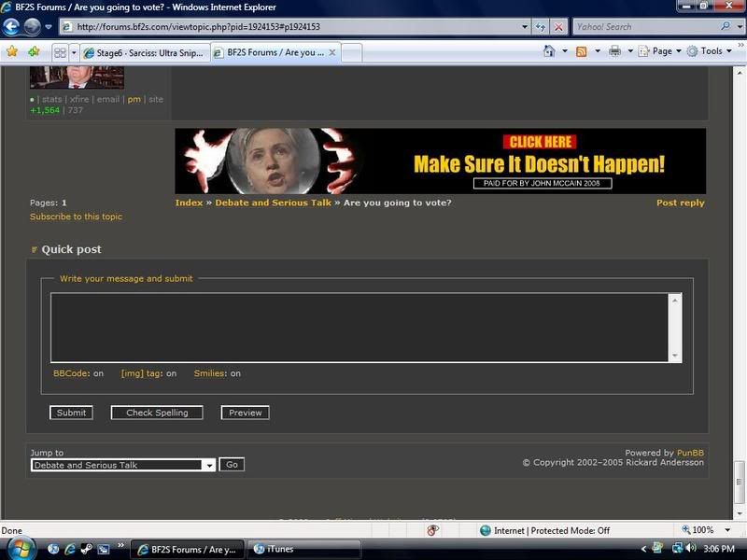Open the search provider dropdown arrow

[x=739, y=27]
